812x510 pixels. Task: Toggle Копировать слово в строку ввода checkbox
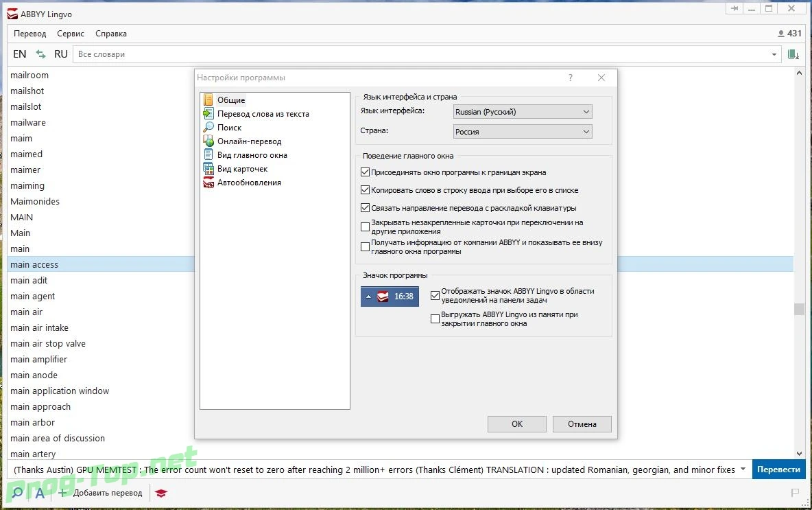point(365,190)
